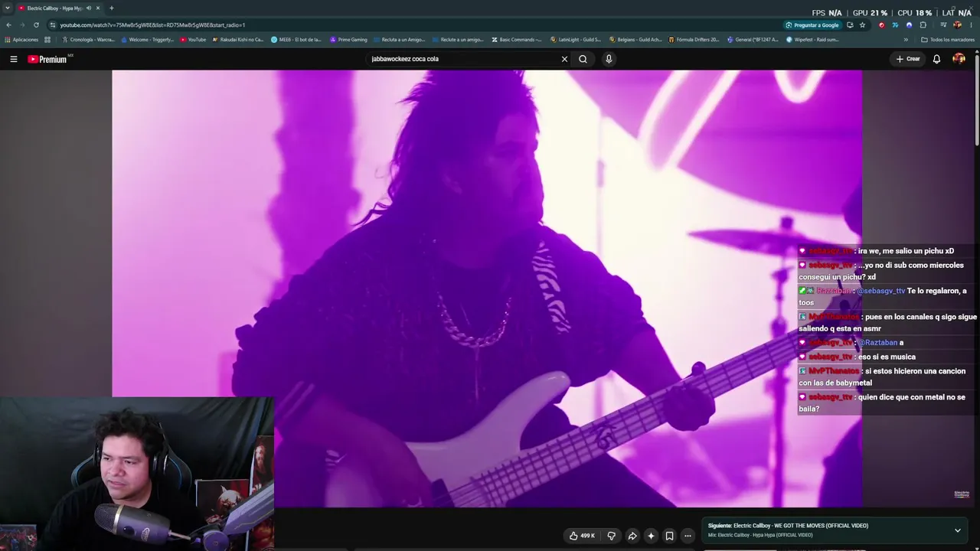Open the Recluta a un Amigo... bookmark
980x551 pixels.
[x=400, y=40]
